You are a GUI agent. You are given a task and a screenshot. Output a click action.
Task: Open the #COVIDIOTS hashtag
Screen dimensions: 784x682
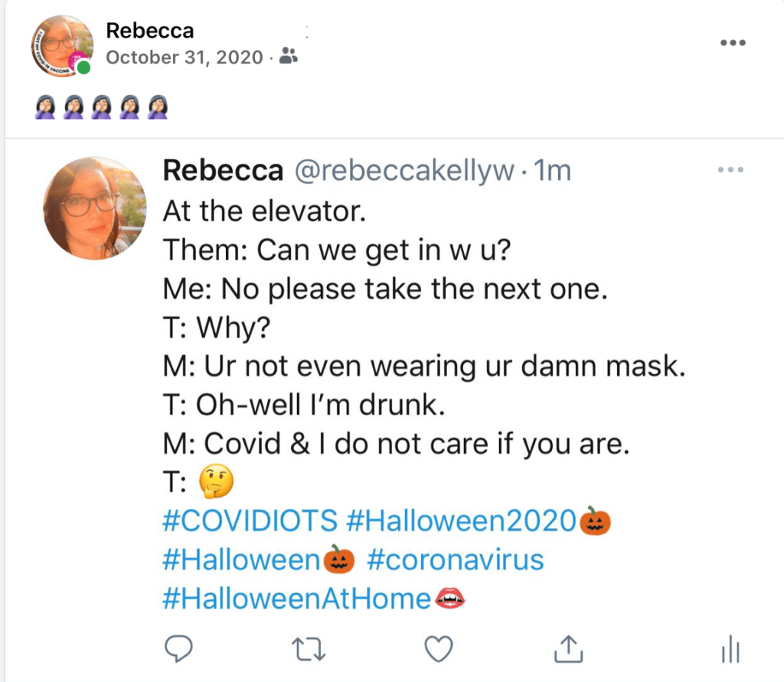(x=250, y=520)
